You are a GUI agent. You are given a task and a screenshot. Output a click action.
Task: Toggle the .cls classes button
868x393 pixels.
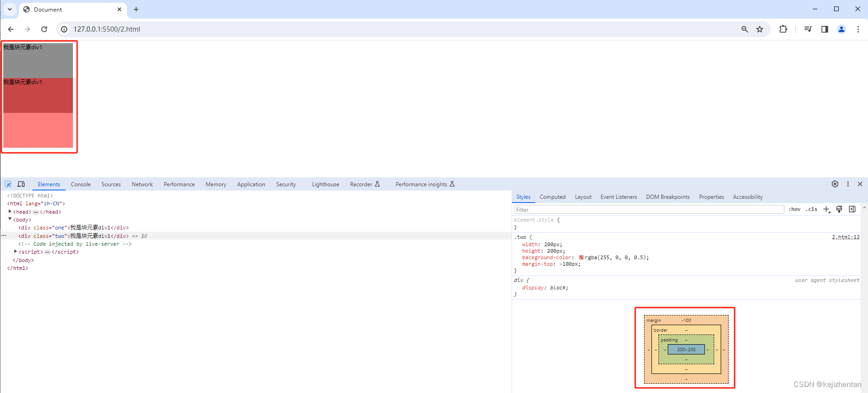[x=811, y=210]
